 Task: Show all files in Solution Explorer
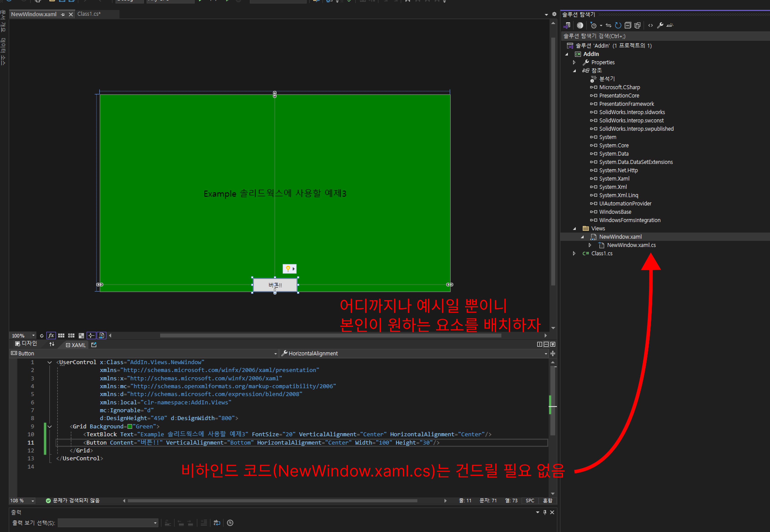(x=638, y=25)
